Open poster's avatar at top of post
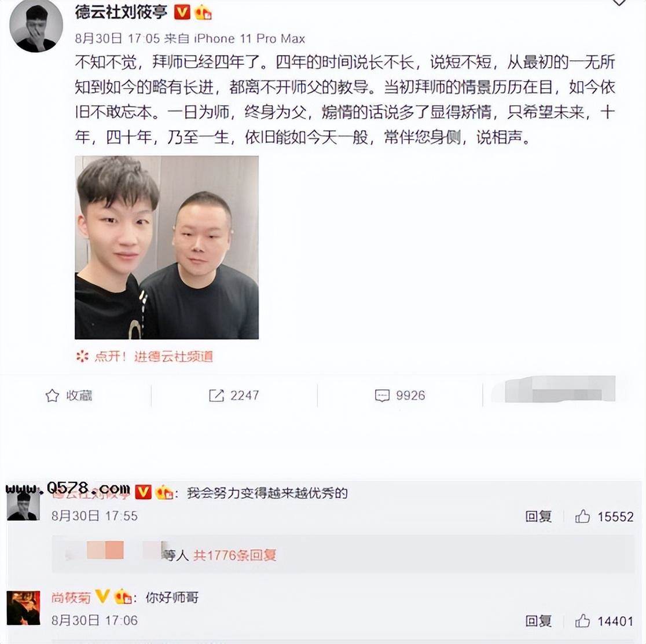 [x=36, y=26]
